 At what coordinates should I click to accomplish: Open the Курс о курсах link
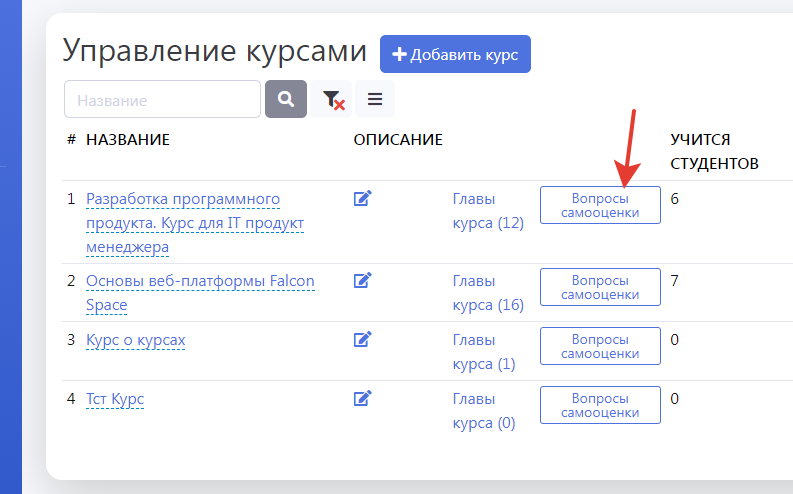click(x=135, y=340)
